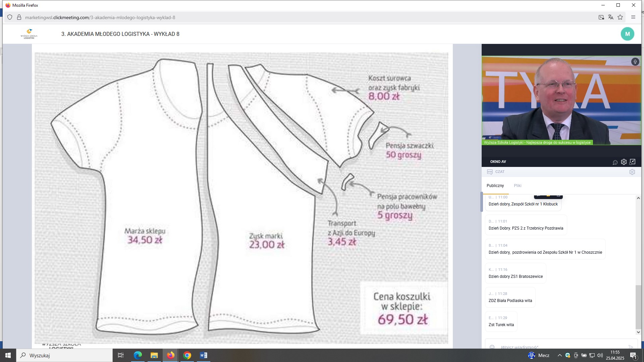This screenshot has height=362, width=644.
Task: Click the network tray icon
Action: pyautogui.click(x=592, y=355)
